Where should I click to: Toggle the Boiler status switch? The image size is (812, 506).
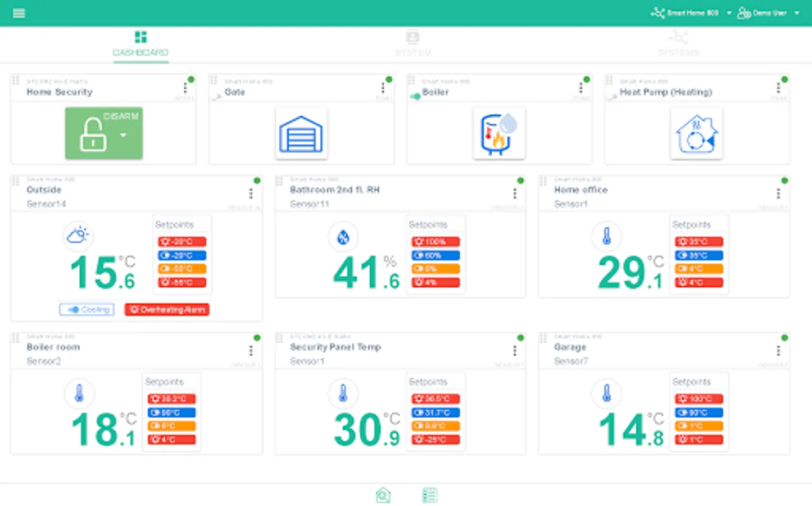[415, 96]
